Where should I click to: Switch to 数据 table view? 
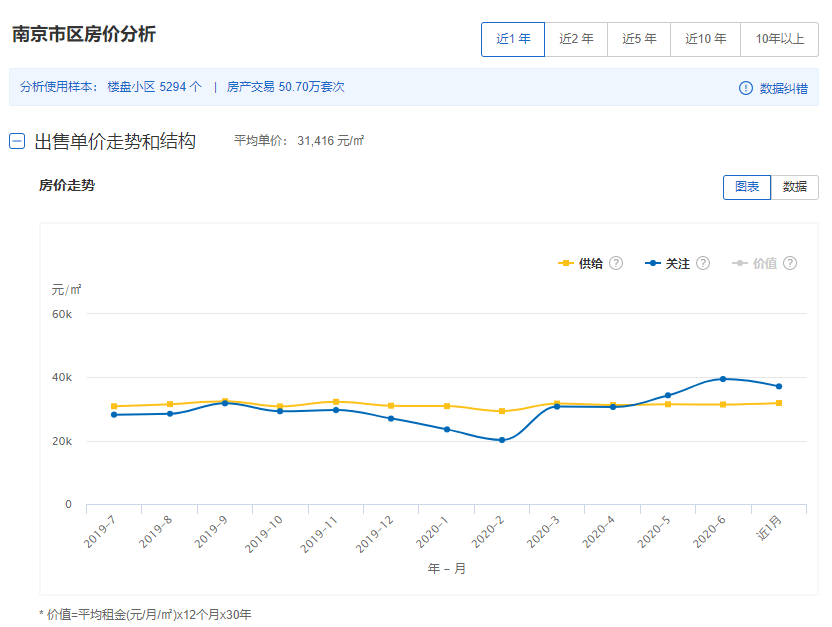(x=794, y=187)
